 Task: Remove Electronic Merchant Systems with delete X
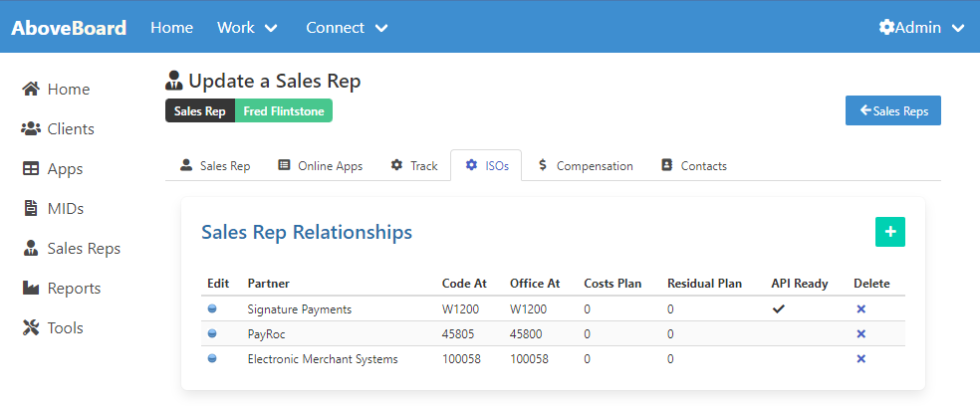[x=861, y=359]
